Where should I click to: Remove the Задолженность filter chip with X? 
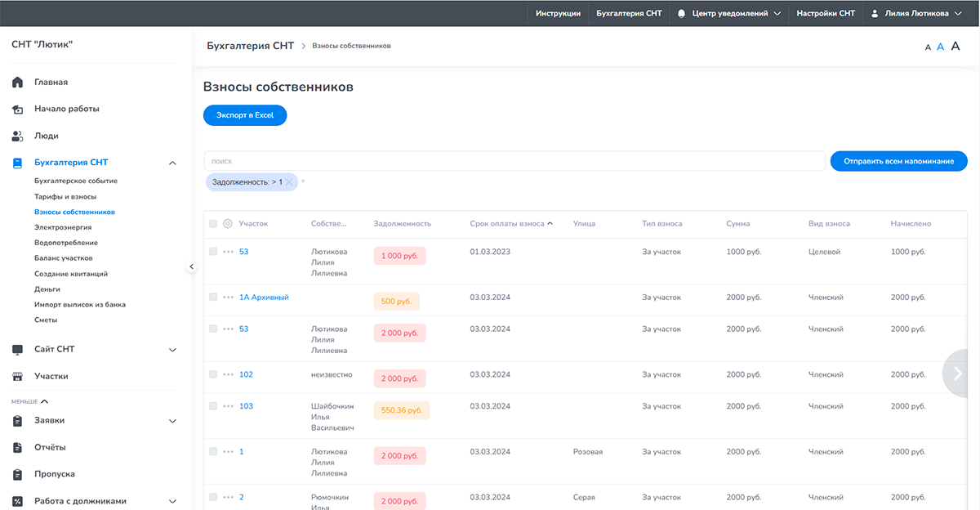point(289,182)
